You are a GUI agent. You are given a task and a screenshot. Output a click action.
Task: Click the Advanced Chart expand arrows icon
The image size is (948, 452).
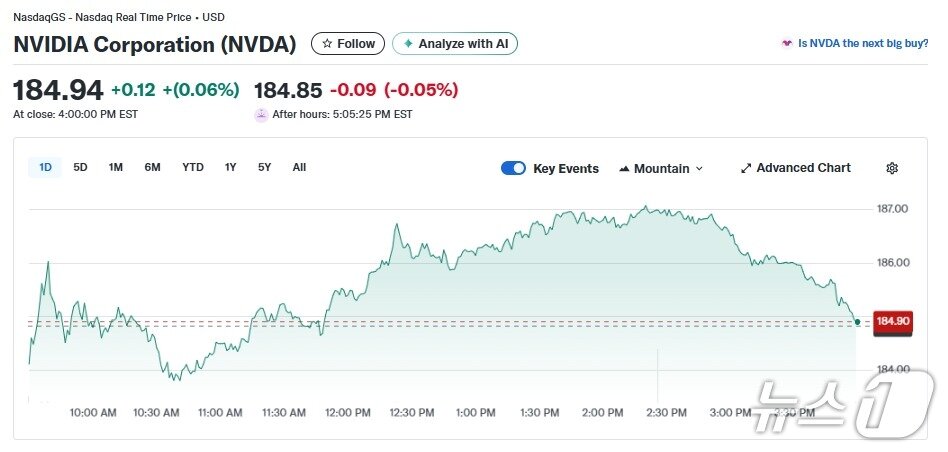point(745,168)
